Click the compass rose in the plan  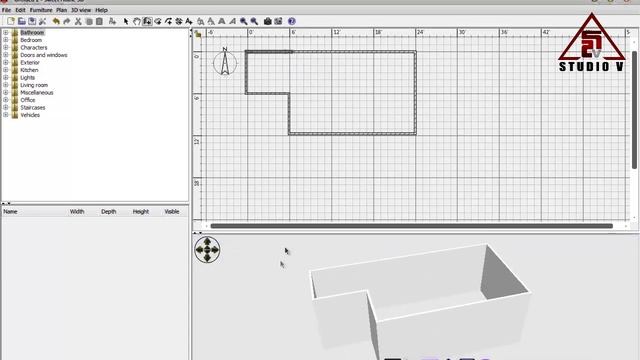225,62
